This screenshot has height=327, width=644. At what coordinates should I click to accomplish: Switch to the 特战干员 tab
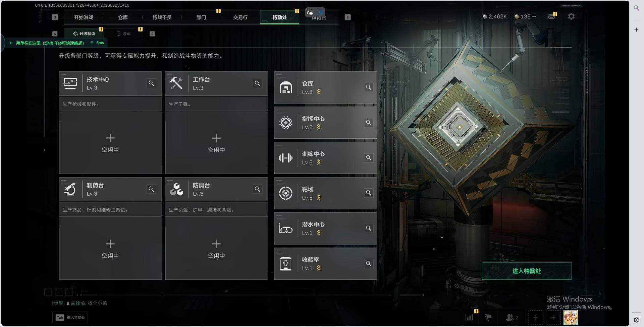coord(162,17)
